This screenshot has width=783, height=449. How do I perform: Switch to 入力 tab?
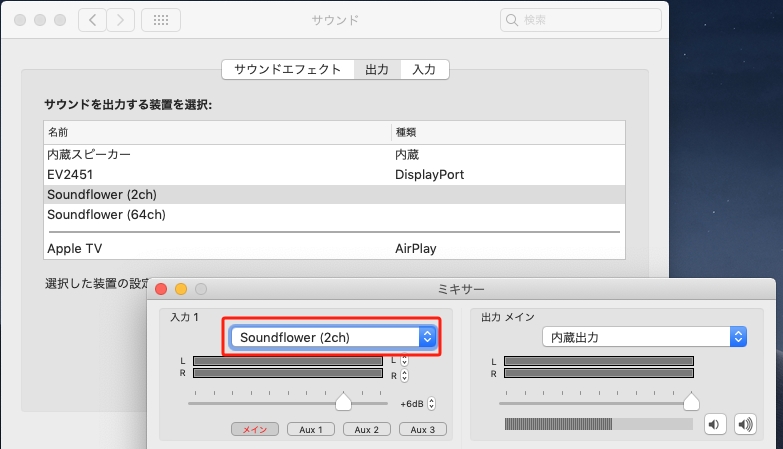[424, 69]
